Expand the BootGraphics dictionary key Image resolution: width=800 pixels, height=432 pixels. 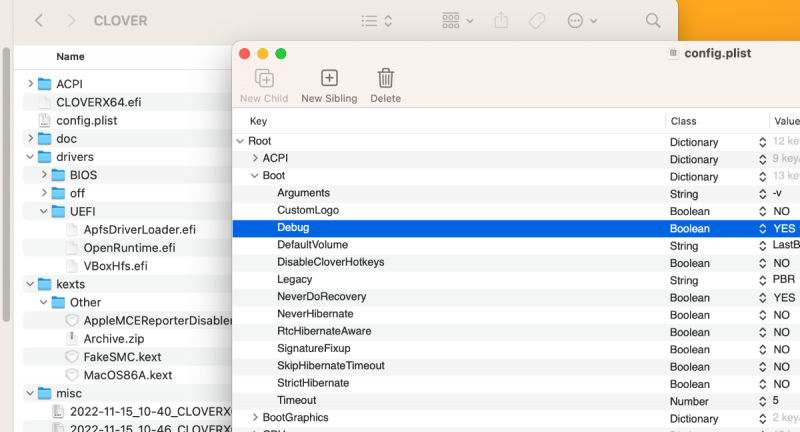255,418
